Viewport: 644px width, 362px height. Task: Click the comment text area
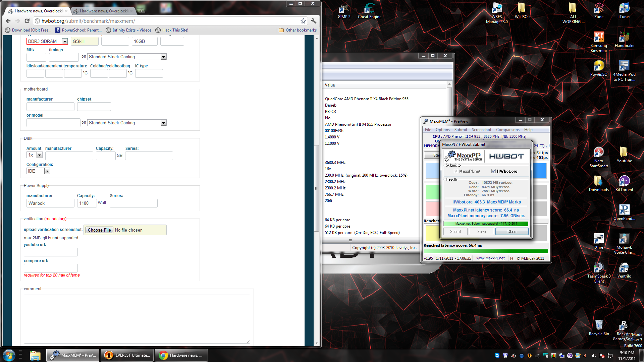pyautogui.click(x=137, y=319)
